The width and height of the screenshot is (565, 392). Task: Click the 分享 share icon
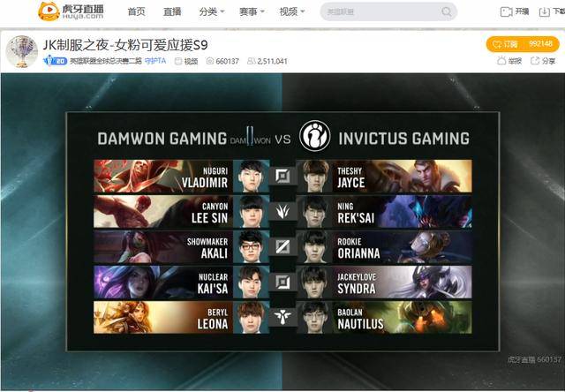(x=535, y=61)
